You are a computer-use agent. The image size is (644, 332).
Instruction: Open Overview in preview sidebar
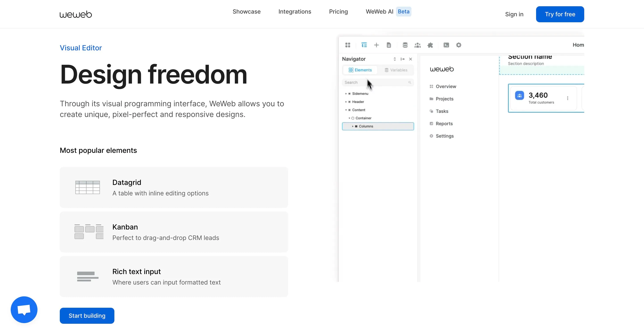[443, 86]
